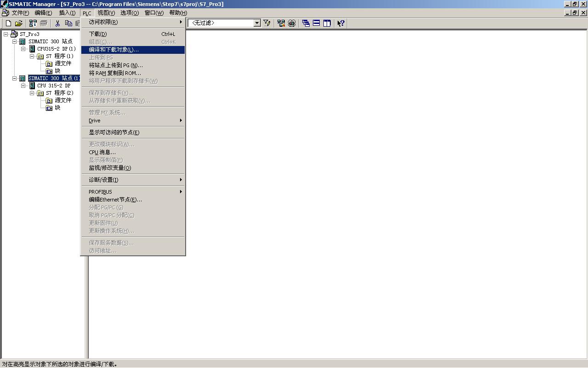Open the 帮助(H) menu
The image size is (588, 368).
tap(178, 13)
